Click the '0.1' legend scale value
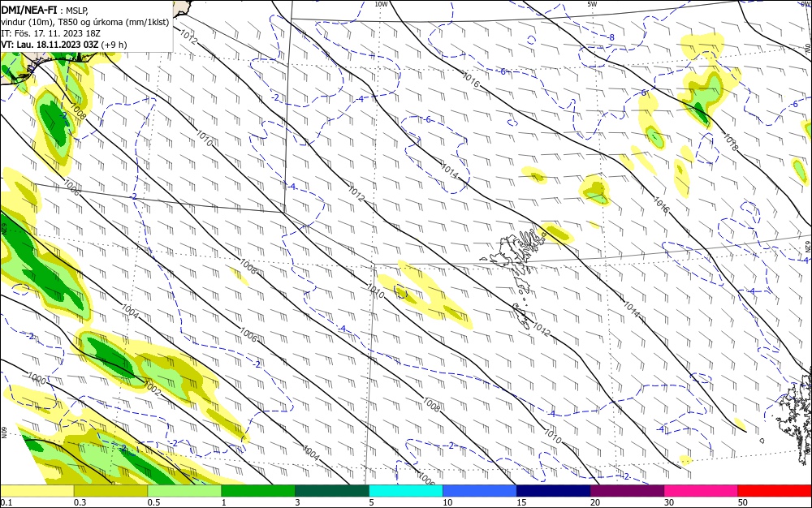Screen dimensions: 812x508 tap(6, 502)
